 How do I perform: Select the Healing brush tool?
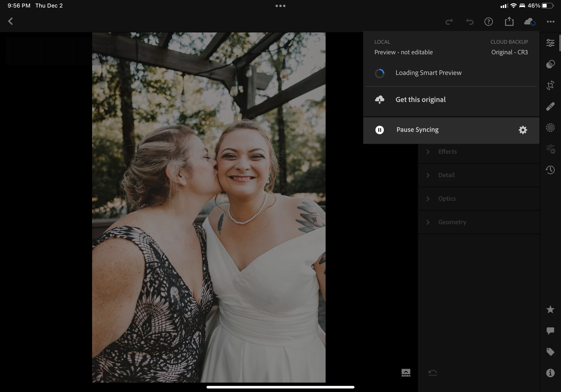(x=550, y=106)
